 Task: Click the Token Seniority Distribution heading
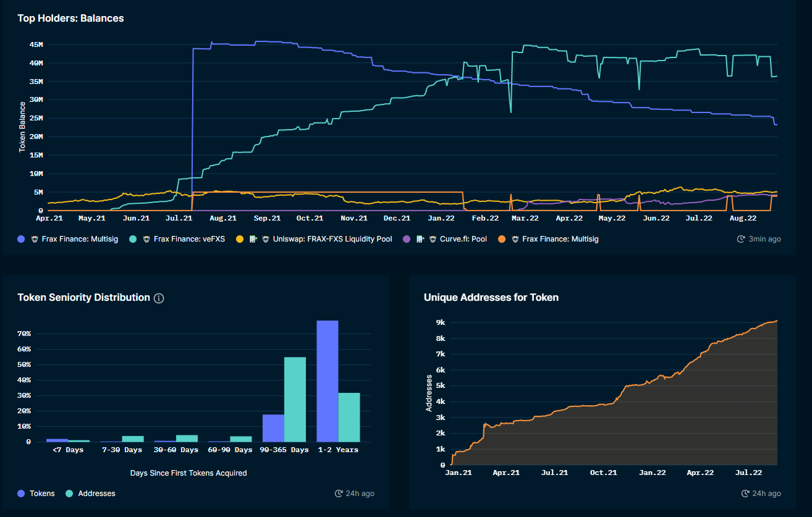pos(83,298)
